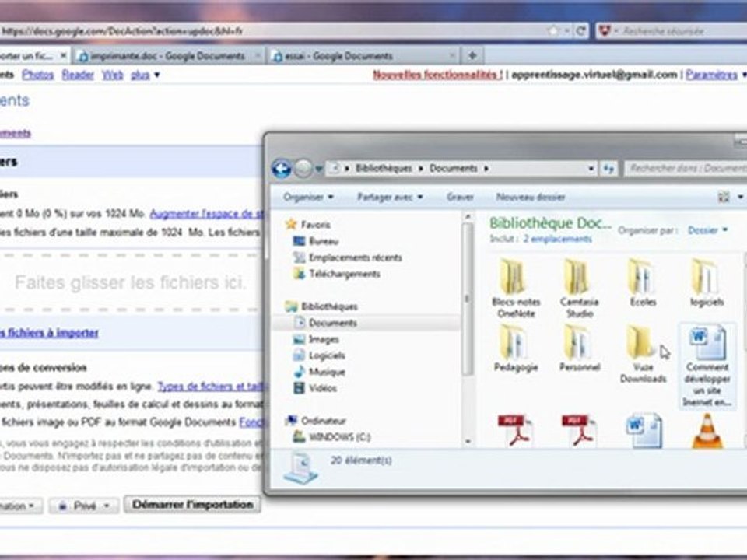
Task: Select the Word document in the bottom row
Action: [x=644, y=430]
